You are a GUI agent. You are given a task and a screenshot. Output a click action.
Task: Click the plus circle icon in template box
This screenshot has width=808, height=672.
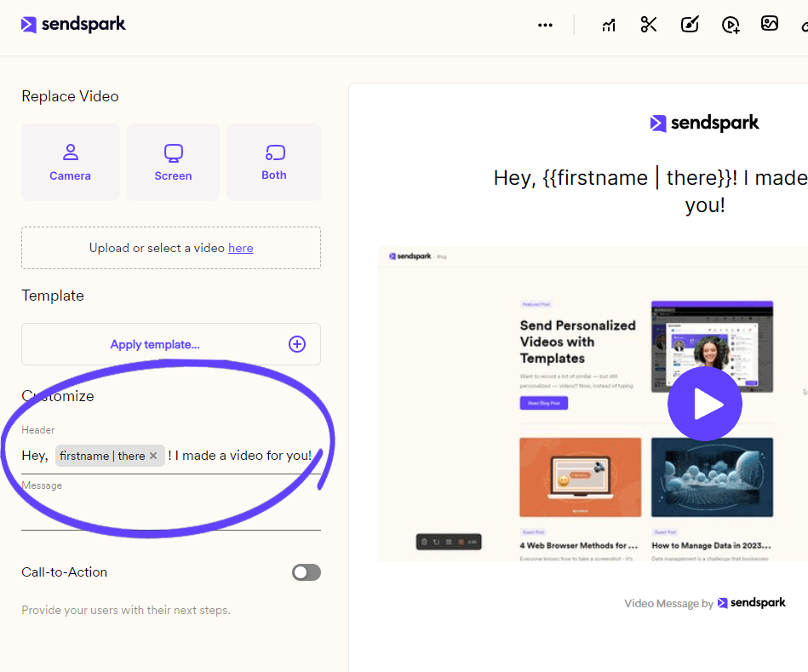coord(297,344)
